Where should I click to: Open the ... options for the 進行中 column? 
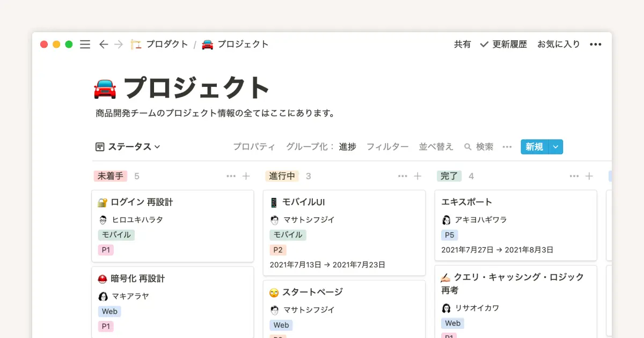pos(401,176)
